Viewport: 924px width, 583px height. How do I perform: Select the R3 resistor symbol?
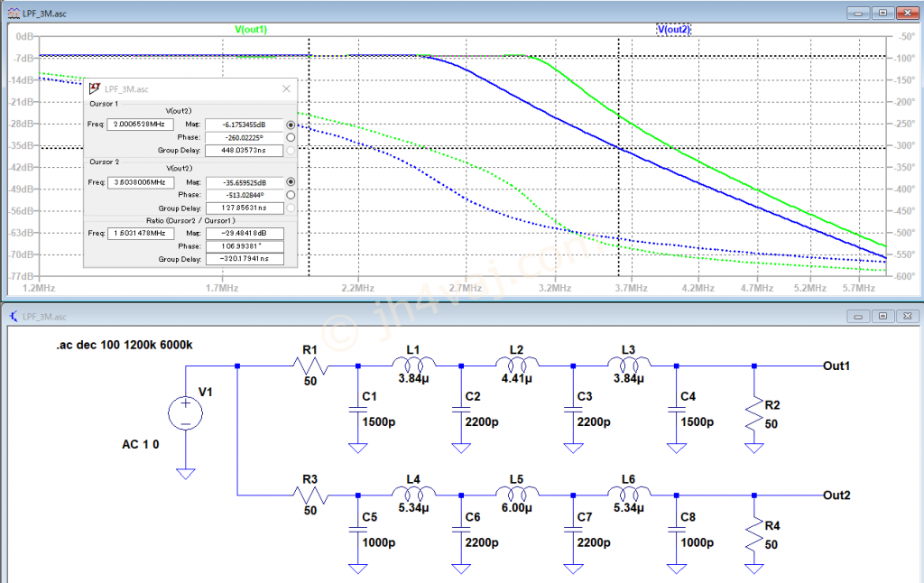point(310,495)
